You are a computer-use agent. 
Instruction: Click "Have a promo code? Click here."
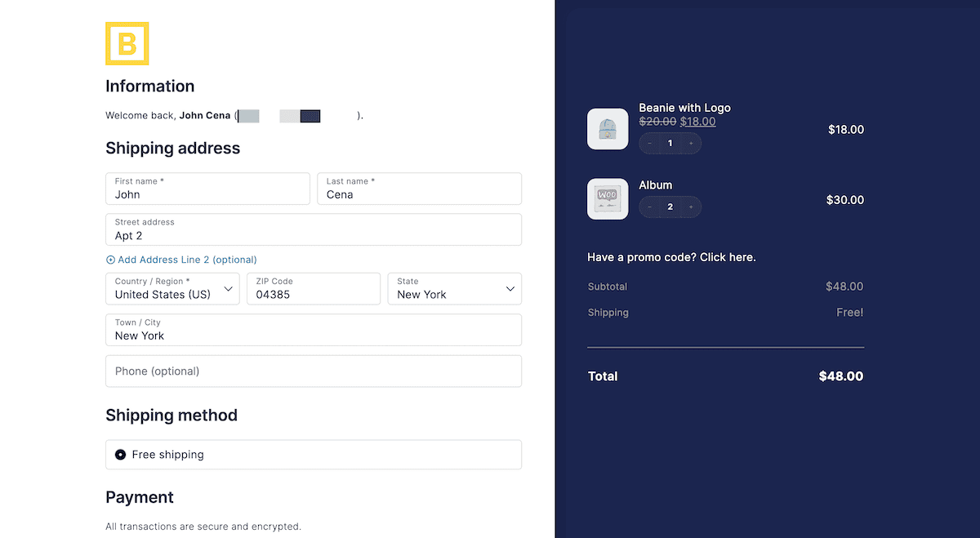click(671, 257)
